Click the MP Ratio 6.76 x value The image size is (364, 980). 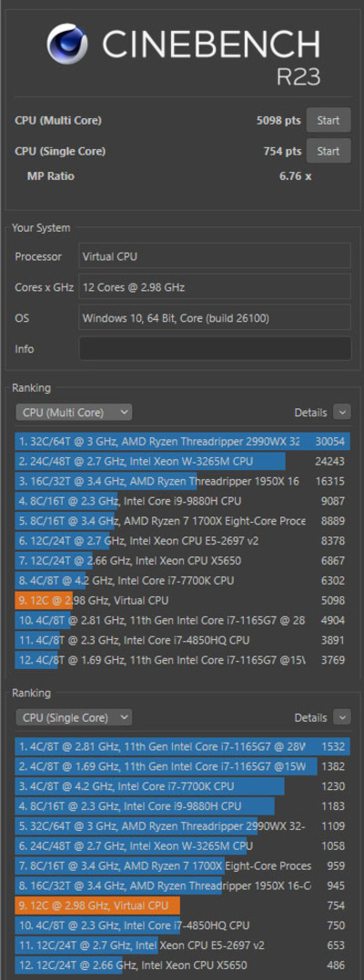(295, 175)
